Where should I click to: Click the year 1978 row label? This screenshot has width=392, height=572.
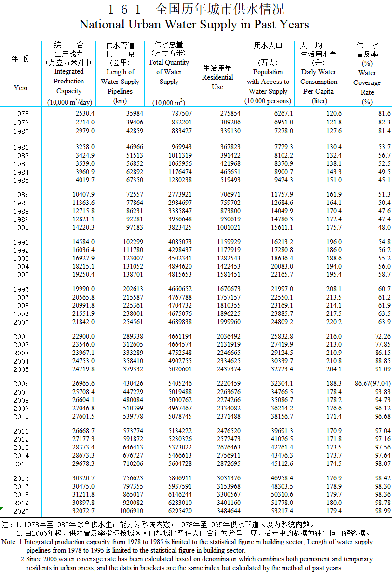tap(21, 114)
